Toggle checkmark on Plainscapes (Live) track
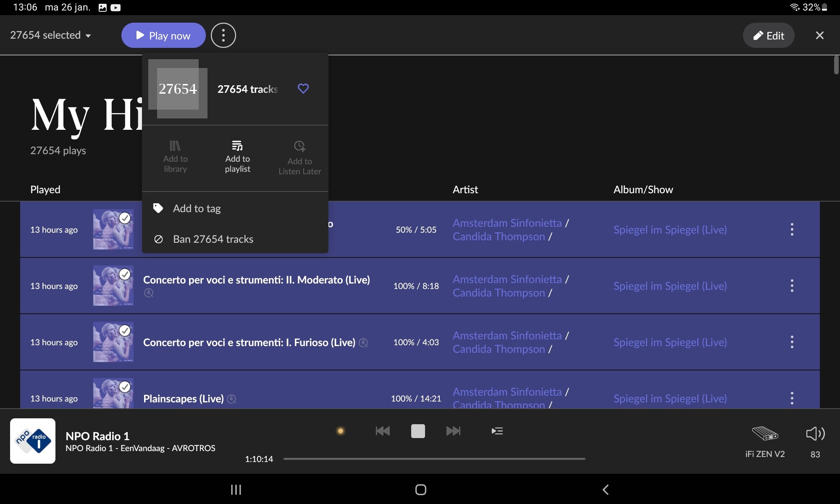The image size is (840, 504). (125, 387)
